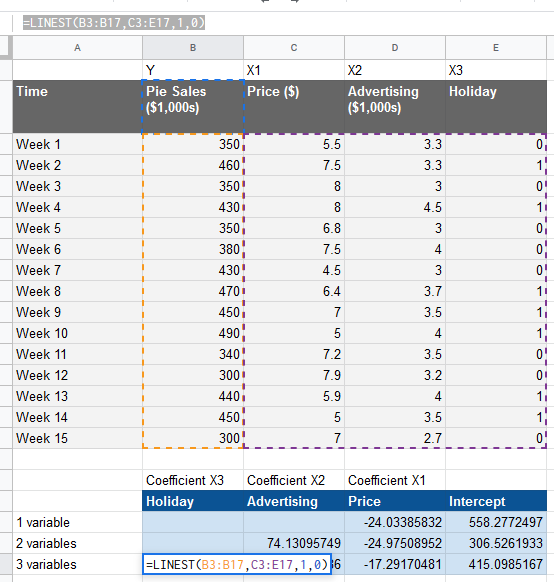The height and width of the screenshot is (582, 554).
Task: Click the price coefficient -17.29170481
Action: [394, 565]
